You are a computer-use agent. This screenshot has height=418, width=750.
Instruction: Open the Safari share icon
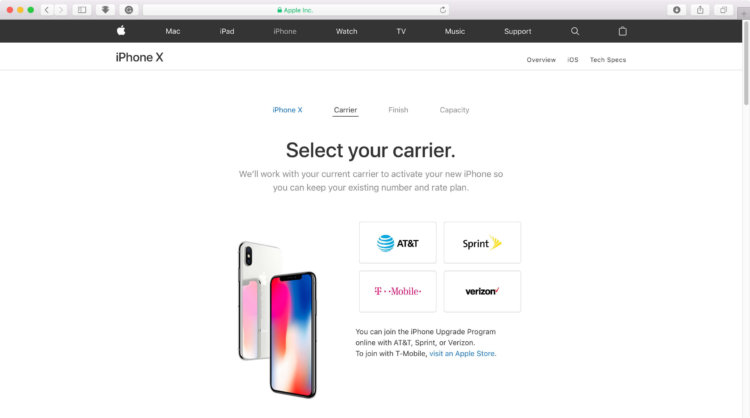pos(700,10)
